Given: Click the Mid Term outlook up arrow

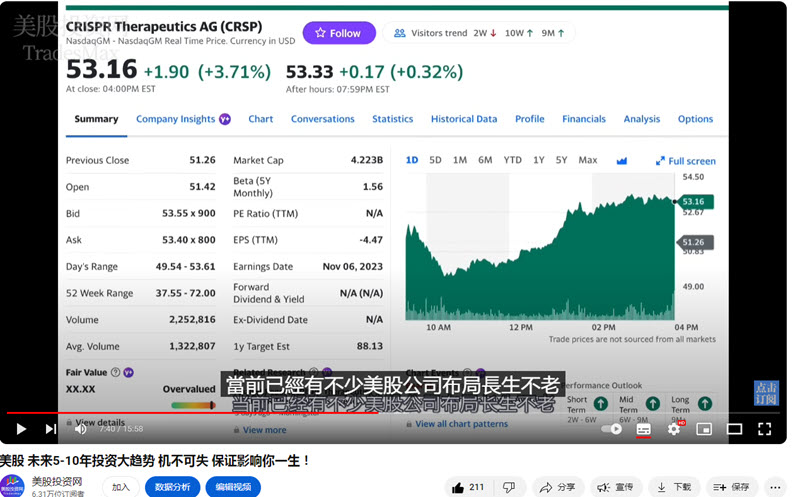Looking at the screenshot, I should coord(653,404).
